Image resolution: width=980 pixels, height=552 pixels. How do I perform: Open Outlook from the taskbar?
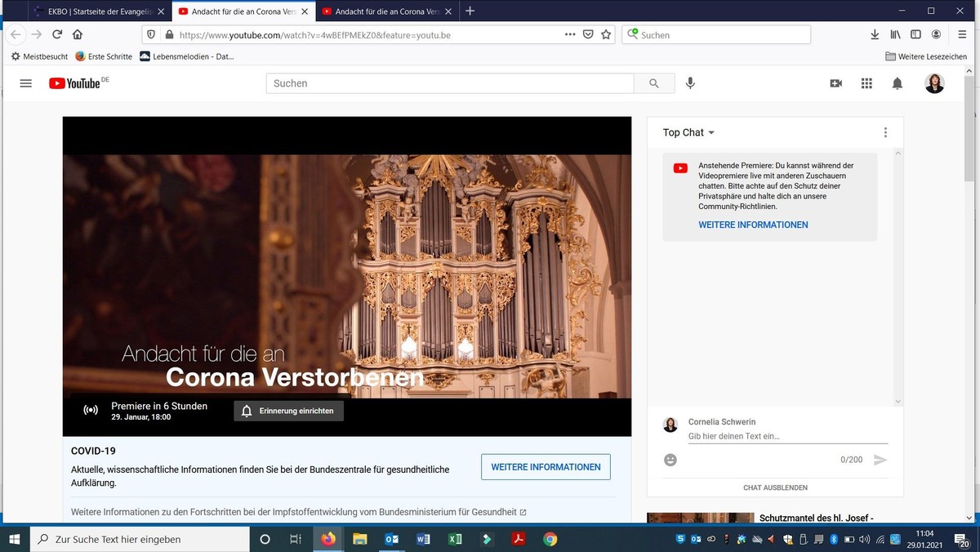(391, 539)
